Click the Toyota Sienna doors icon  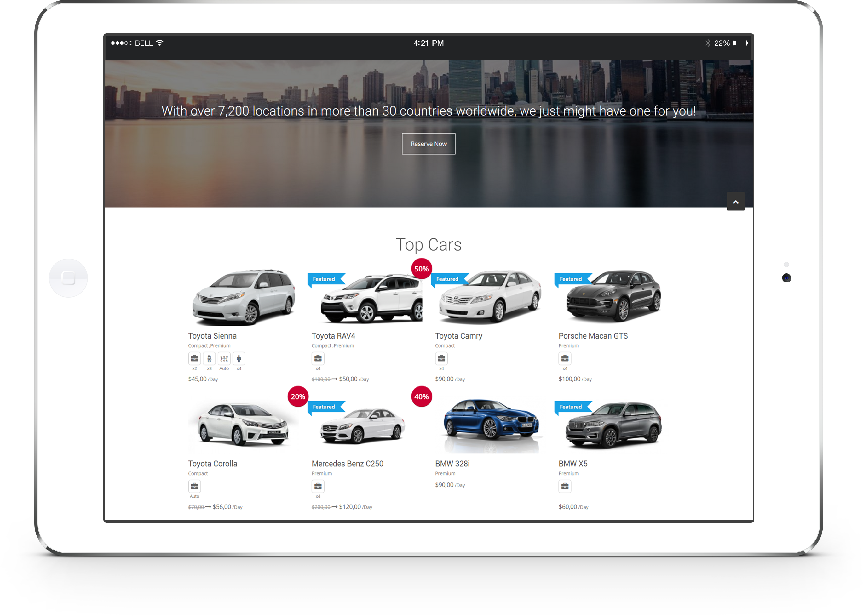(x=209, y=358)
